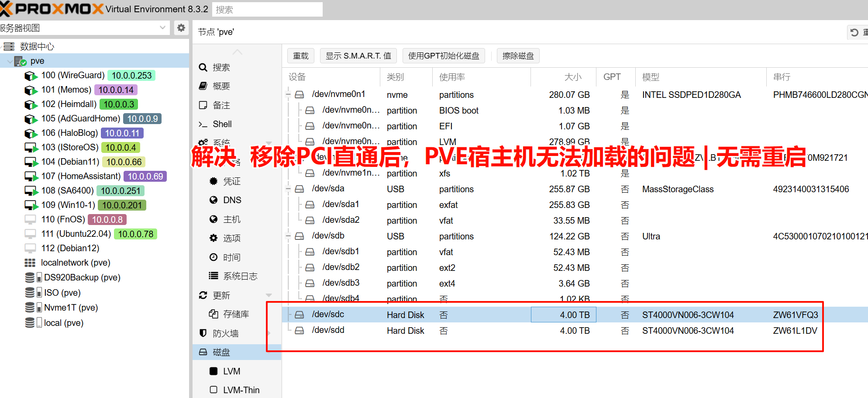Collapse the /dev/nvme0n1 disk tree
Image resolution: width=868 pixels, height=398 pixels.
[x=288, y=94]
